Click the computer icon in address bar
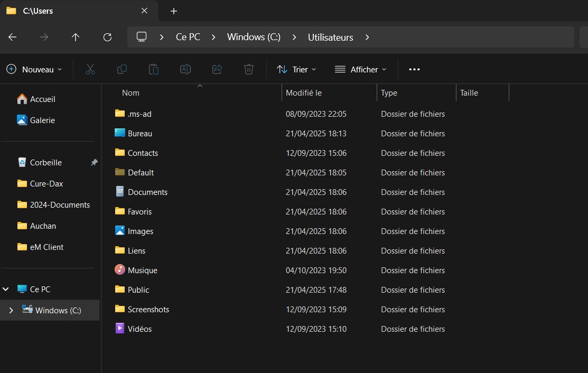The image size is (588, 373). point(142,37)
